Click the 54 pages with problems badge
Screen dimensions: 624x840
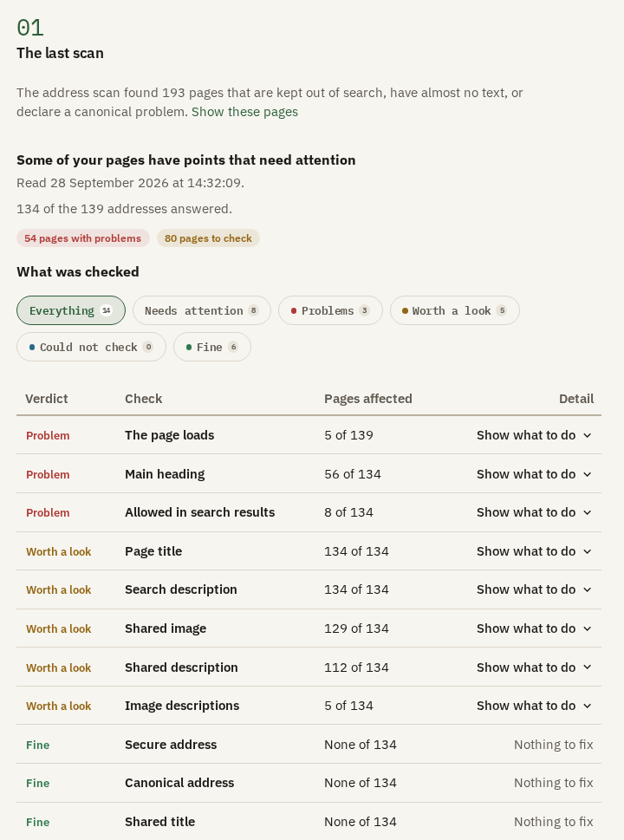pos(83,238)
